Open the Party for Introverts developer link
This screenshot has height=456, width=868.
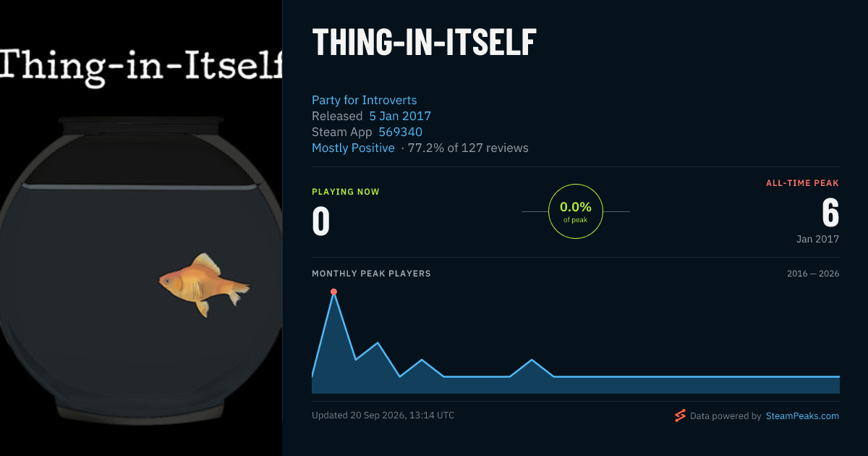click(364, 100)
